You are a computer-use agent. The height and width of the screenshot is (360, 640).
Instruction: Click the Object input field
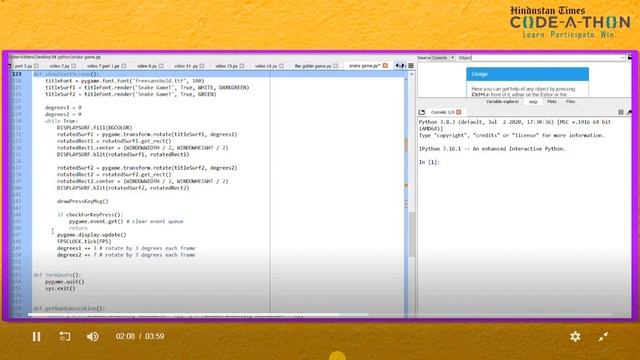548,58
